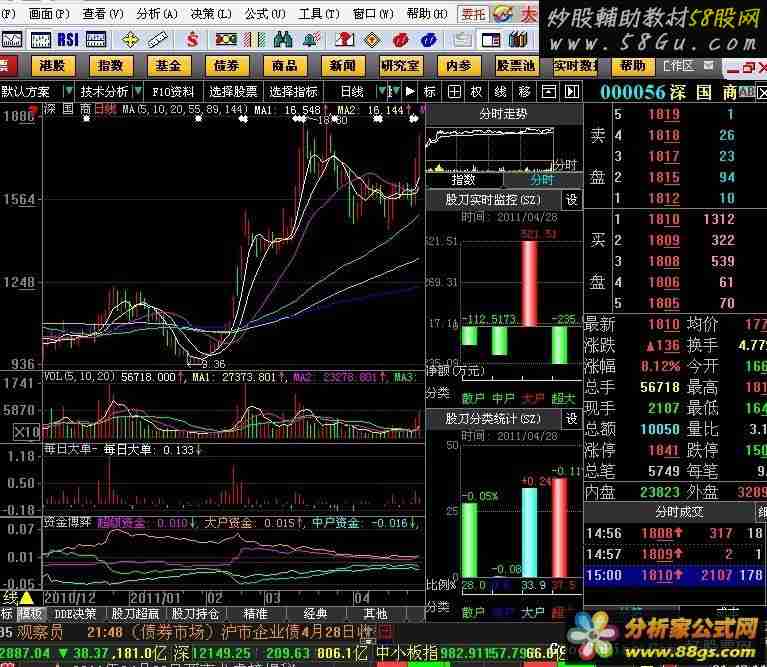Click the collapse panel up-arrow icon
Viewport: 767px width, 667px height.
[548, 91]
